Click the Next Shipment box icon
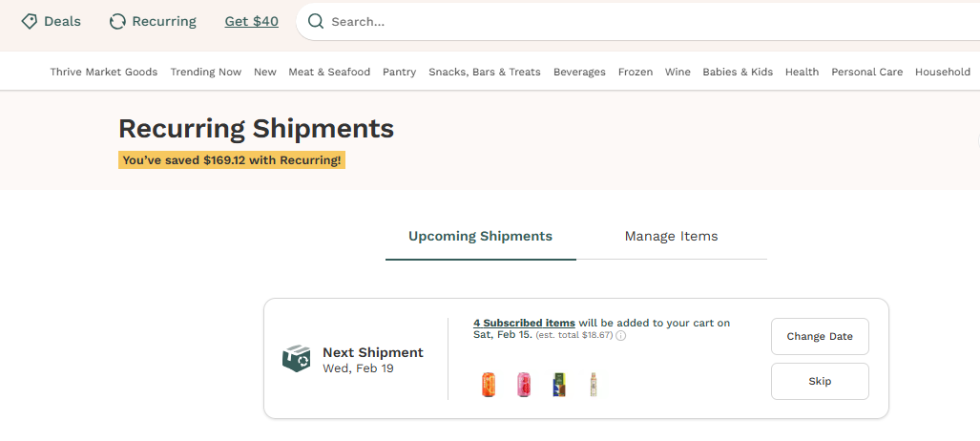The width and height of the screenshot is (980, 441). point(297,359)
